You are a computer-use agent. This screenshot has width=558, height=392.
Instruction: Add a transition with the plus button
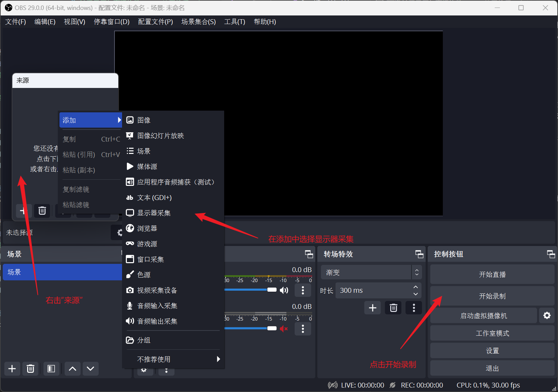click(x=372, y=308)
